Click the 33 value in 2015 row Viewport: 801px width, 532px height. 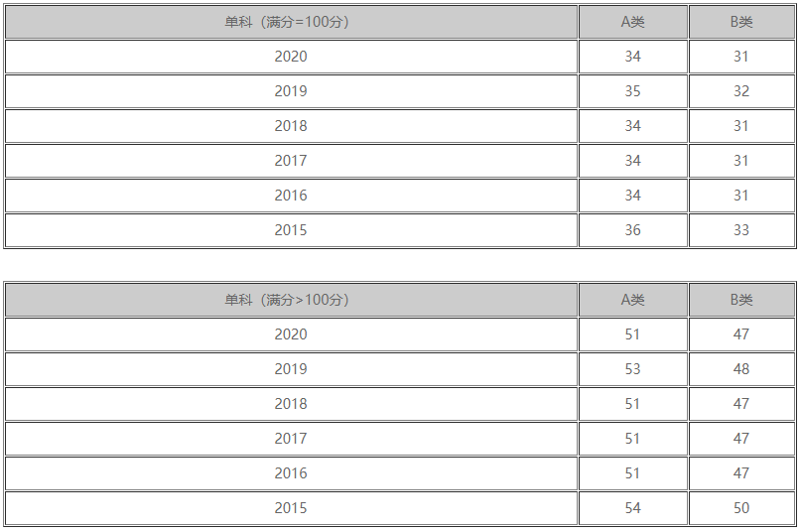[741, 230]
